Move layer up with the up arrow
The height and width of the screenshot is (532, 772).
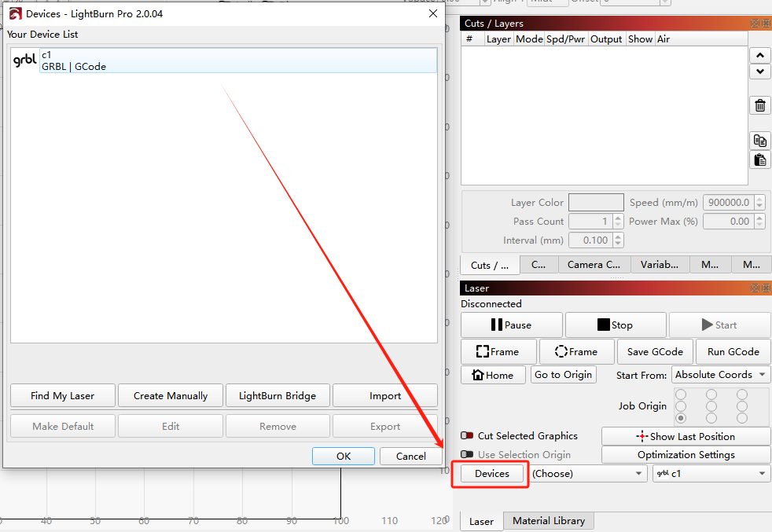click(x=759, y=55)
